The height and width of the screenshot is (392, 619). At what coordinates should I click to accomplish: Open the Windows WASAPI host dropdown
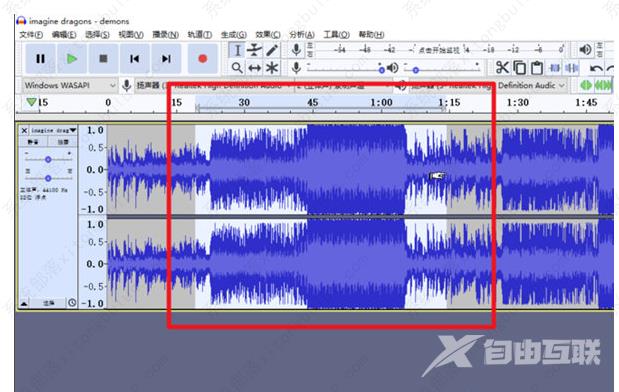coord(69,85)
